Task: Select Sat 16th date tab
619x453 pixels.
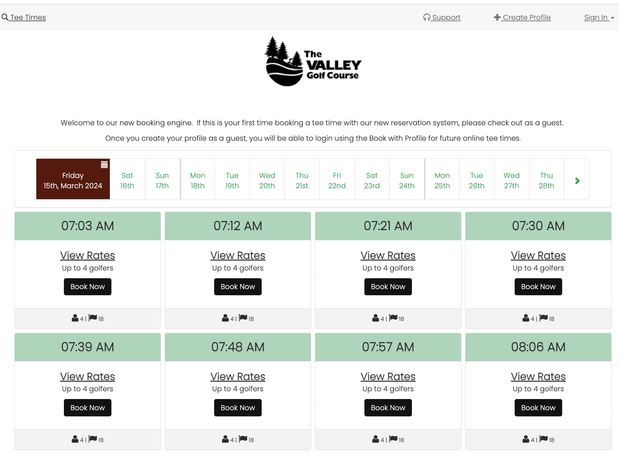Action: (x=127, y=180)
